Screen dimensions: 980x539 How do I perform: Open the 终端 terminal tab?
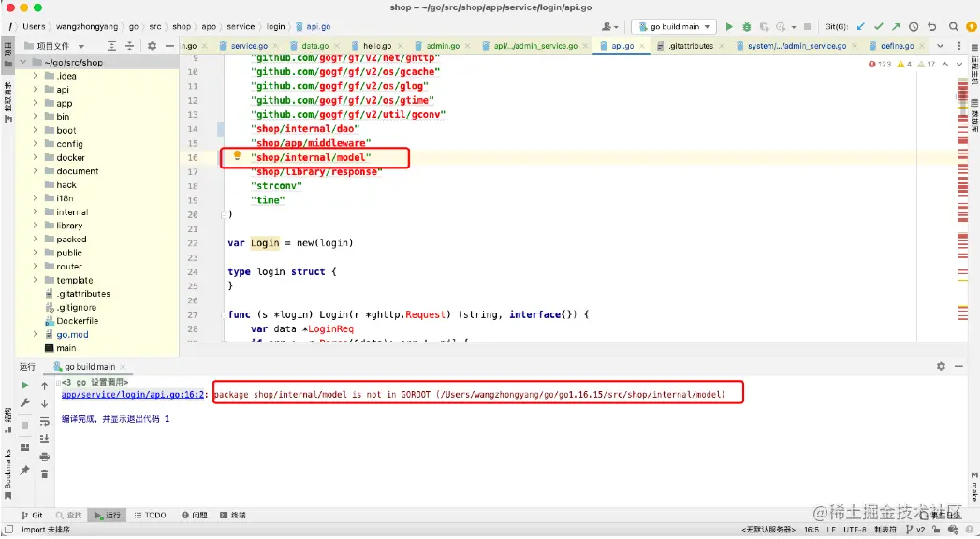click(233, 516)
